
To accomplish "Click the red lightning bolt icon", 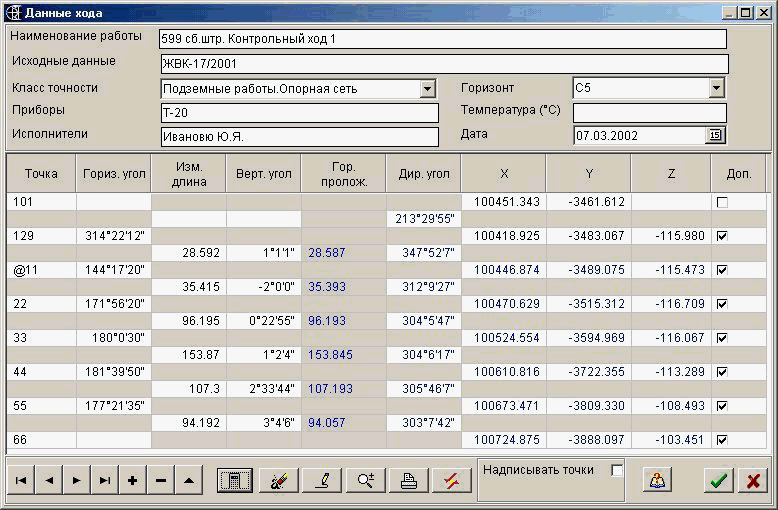I will (452, 480).
